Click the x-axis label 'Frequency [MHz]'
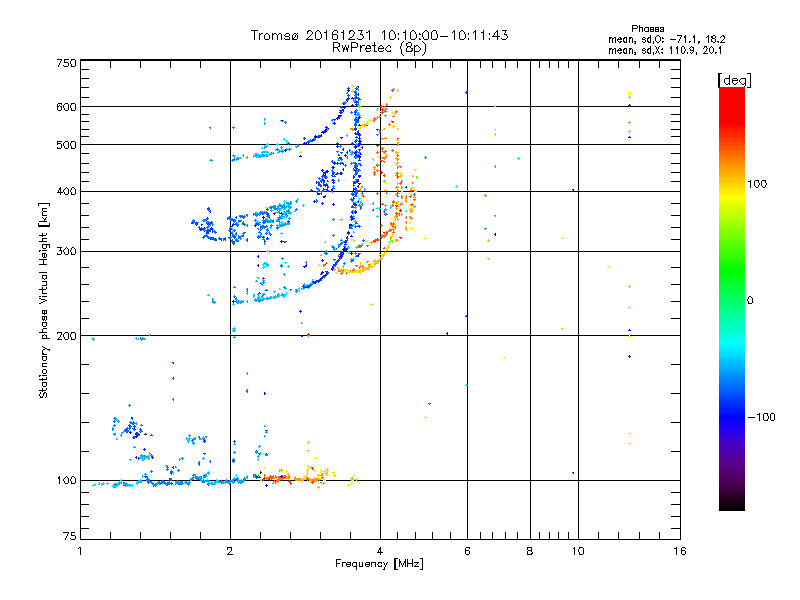The width and height of the screenshot is (800, 600). pyautogui.click(x=379, y=564)
